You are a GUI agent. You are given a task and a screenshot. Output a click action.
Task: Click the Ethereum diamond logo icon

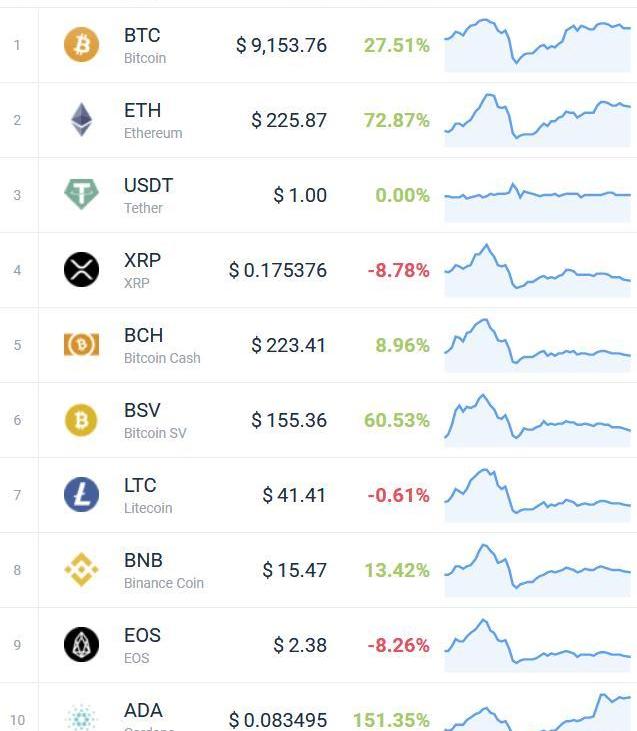(82, 120)
